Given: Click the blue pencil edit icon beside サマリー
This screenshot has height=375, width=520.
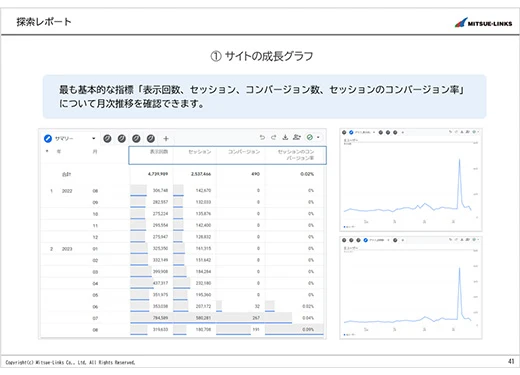Looking at the screenshot, I should 48,138.
